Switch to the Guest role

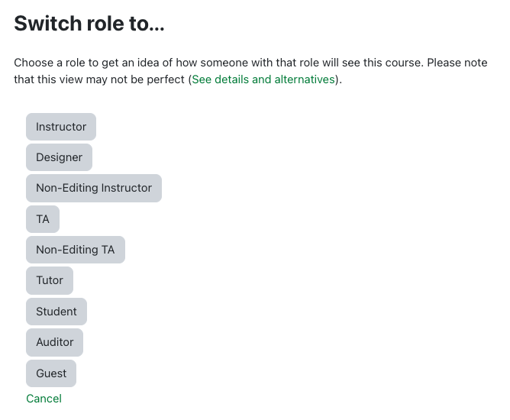pyautogui.click(x=51, y=373)
